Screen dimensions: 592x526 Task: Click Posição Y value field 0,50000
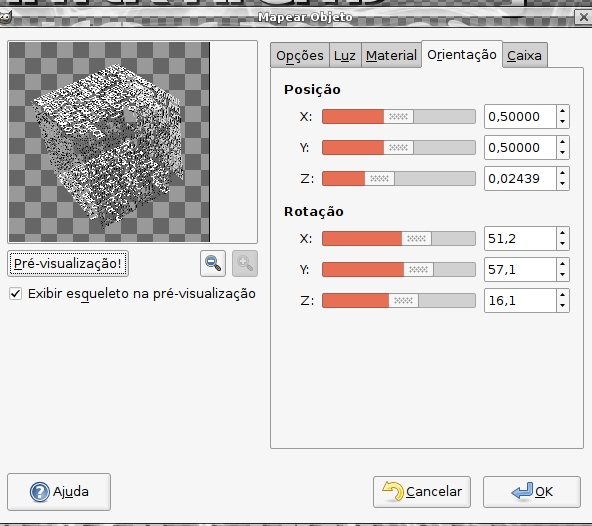(520, 148)
